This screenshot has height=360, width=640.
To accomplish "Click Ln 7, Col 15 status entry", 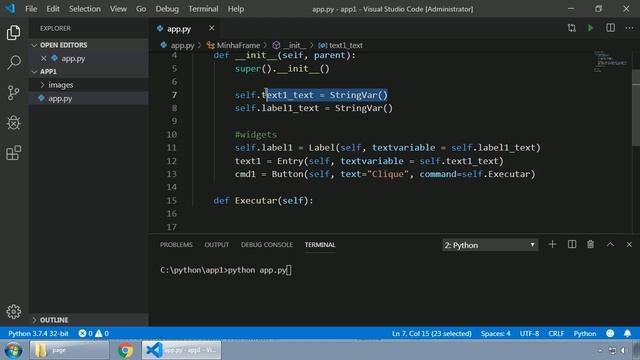I will [x=431, y=333].
